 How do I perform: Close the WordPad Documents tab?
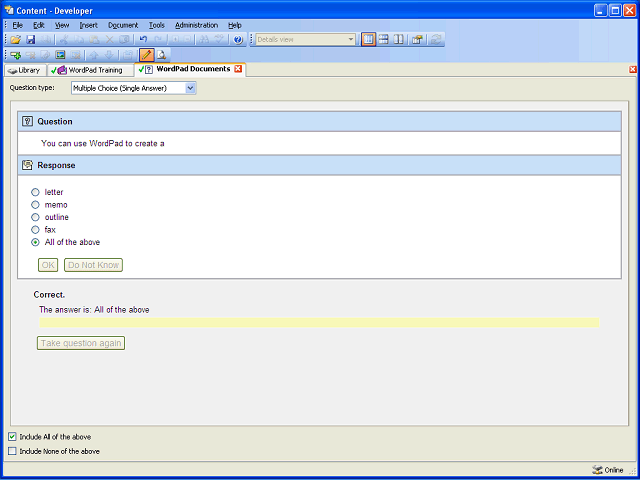click(238, 69)
